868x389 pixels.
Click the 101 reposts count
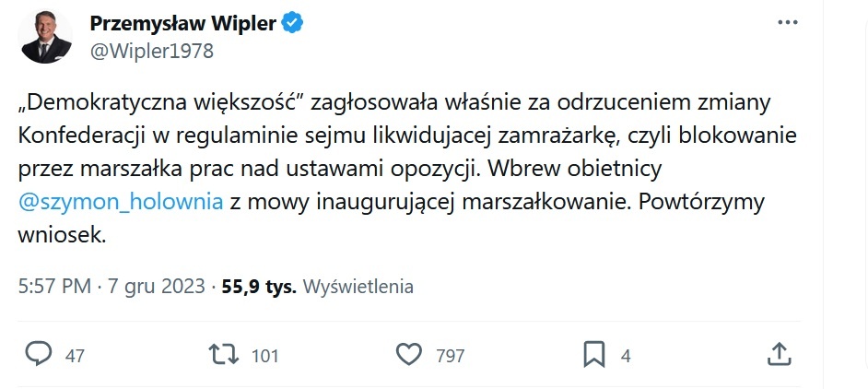tap(264, 356)
